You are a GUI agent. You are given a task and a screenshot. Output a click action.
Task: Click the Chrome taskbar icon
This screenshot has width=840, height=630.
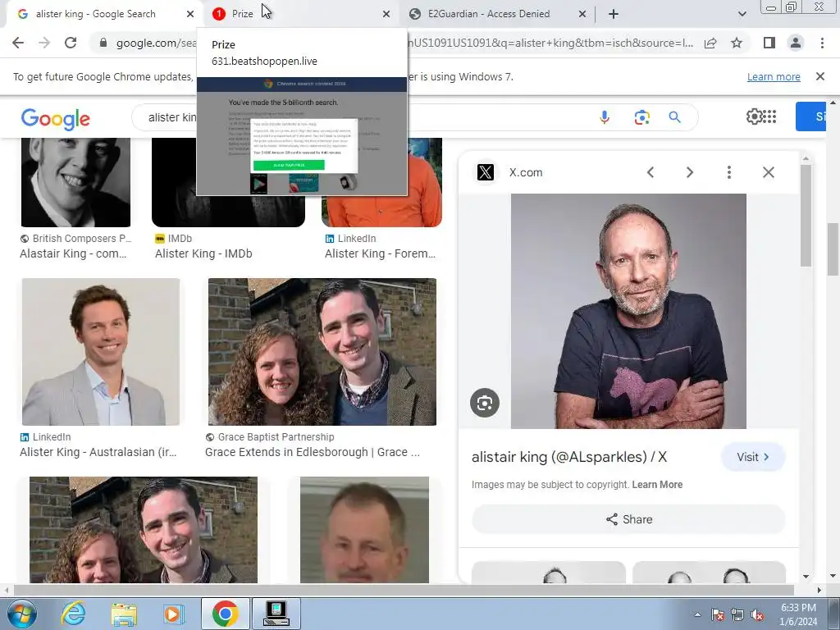(x=226, y=614)
